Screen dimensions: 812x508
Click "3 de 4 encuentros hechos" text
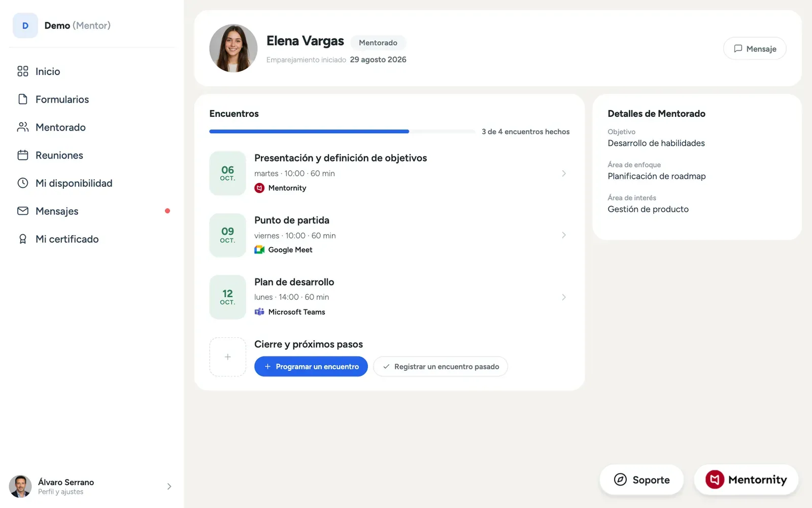pyautogui.click(x=526, y=132)
